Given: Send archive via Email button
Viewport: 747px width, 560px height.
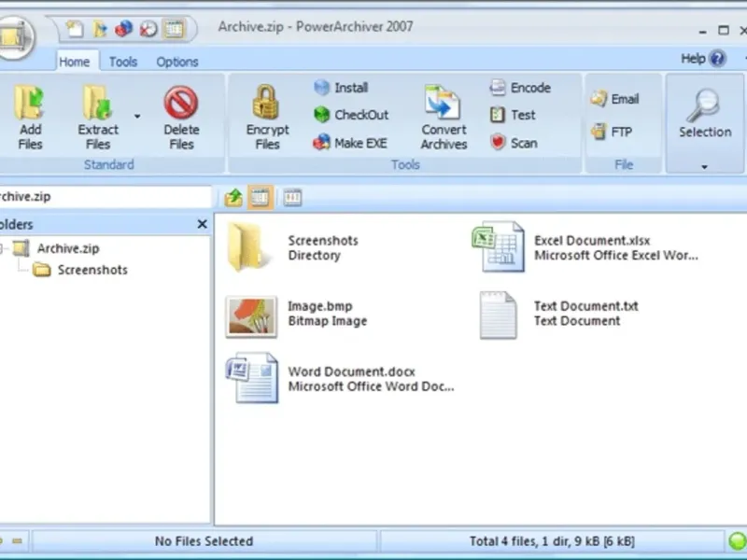Looking at the screenshot, I should 615,99.
